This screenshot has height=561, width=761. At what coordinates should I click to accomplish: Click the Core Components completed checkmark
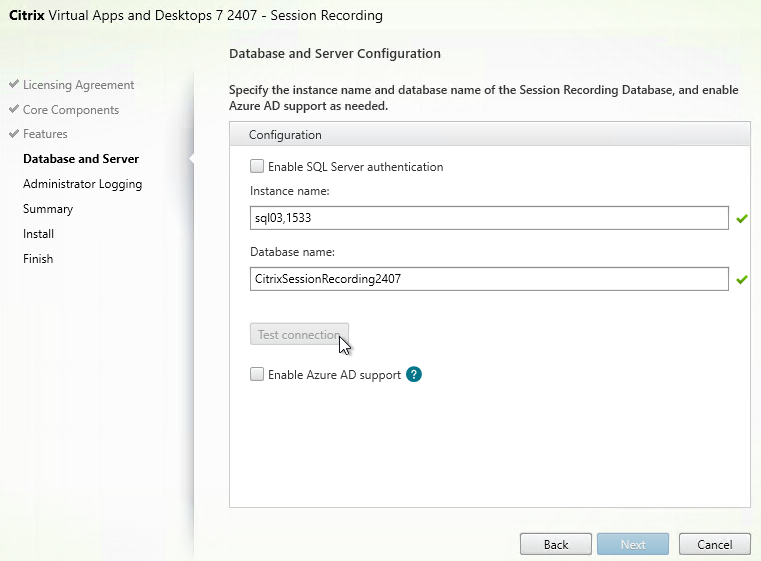click(14, 109)
